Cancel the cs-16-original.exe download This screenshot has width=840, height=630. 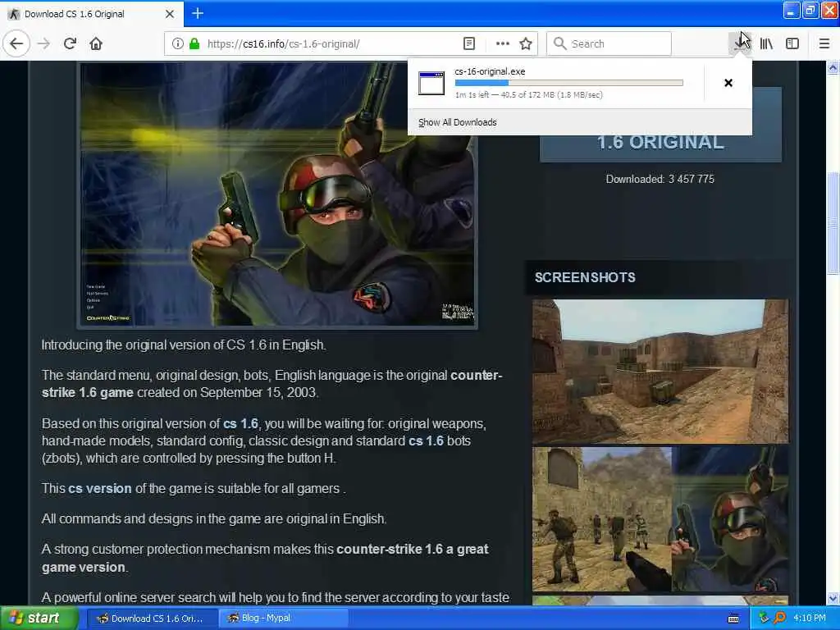(728, 83)
